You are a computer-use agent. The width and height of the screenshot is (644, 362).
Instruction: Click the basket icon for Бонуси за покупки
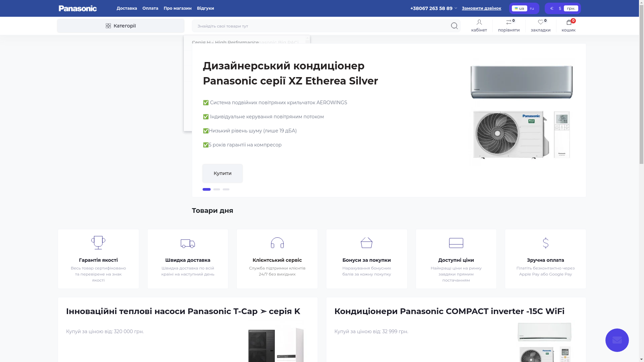tap(367, 243)
